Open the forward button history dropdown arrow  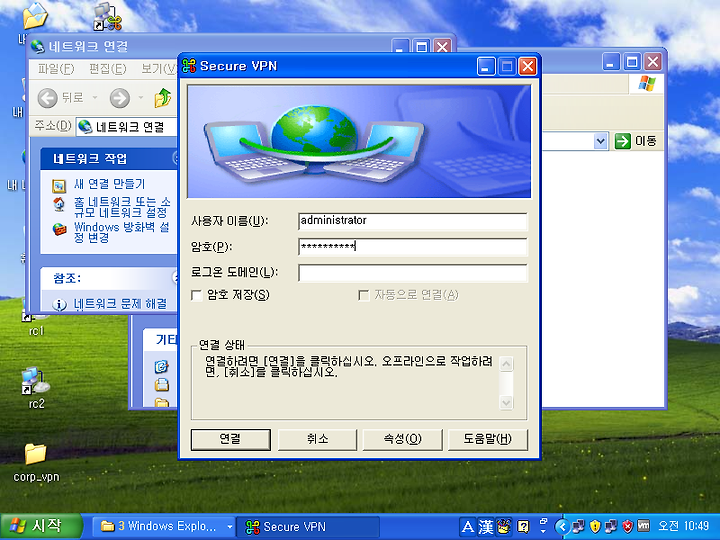click(141, 98)
